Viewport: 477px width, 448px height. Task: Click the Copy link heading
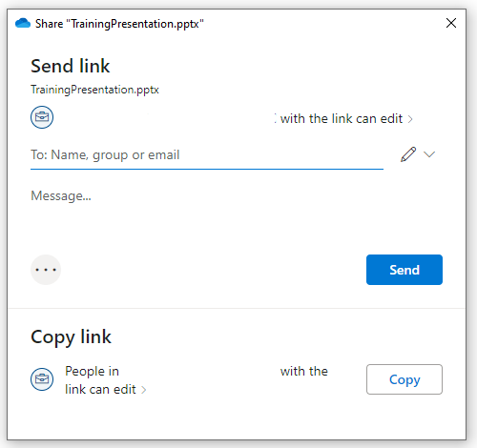pos(71,337)
